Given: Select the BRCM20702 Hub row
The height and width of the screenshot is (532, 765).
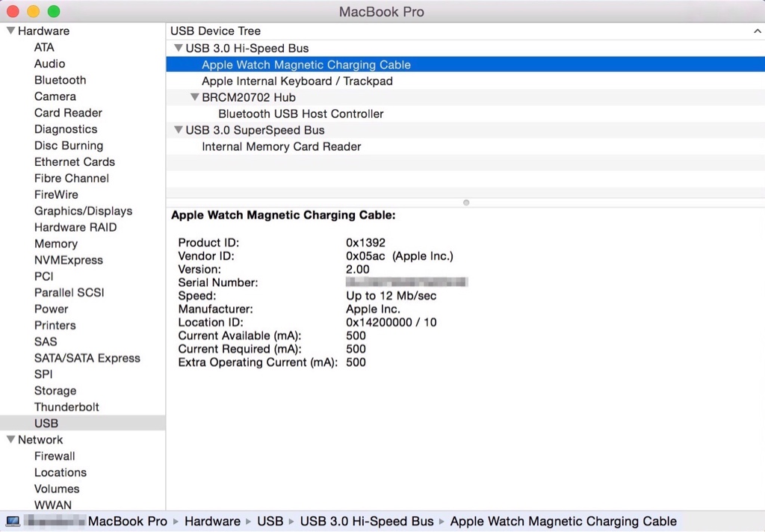Looking at the screenshot, I should (x=465, y=97).
